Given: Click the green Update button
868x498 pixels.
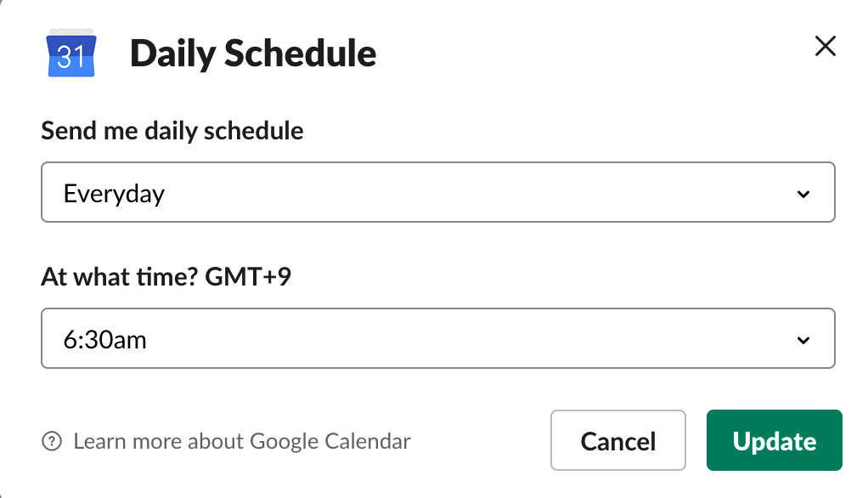Looking at the screenshot, I should coord(774,440).
